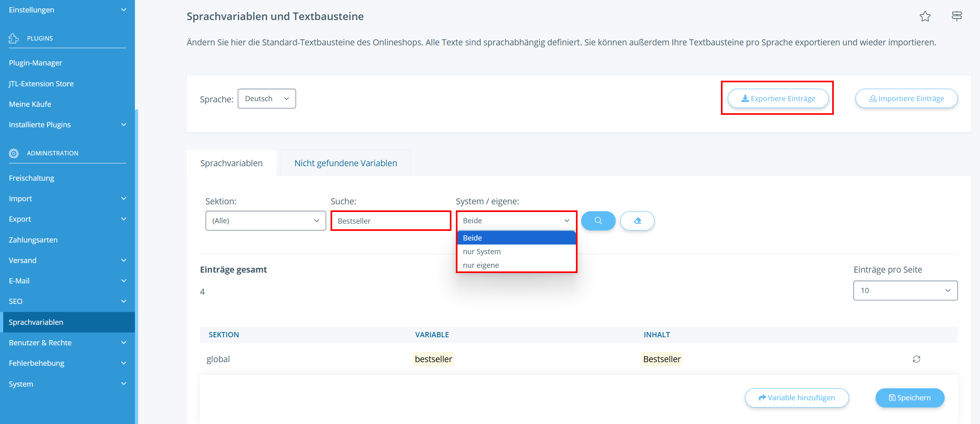Click Importiere Einträge button
The height and width of the screenshot is (424, 980).
pos(906,99)
